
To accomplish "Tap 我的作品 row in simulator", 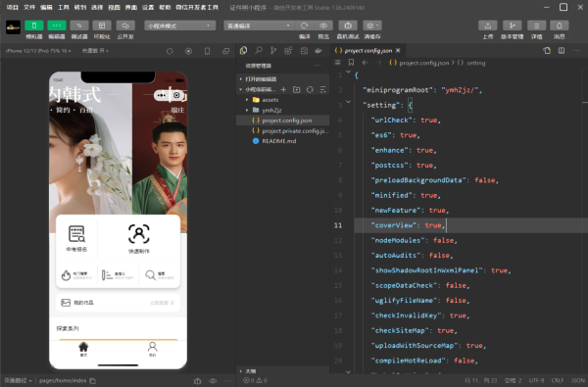I will 118,303.
